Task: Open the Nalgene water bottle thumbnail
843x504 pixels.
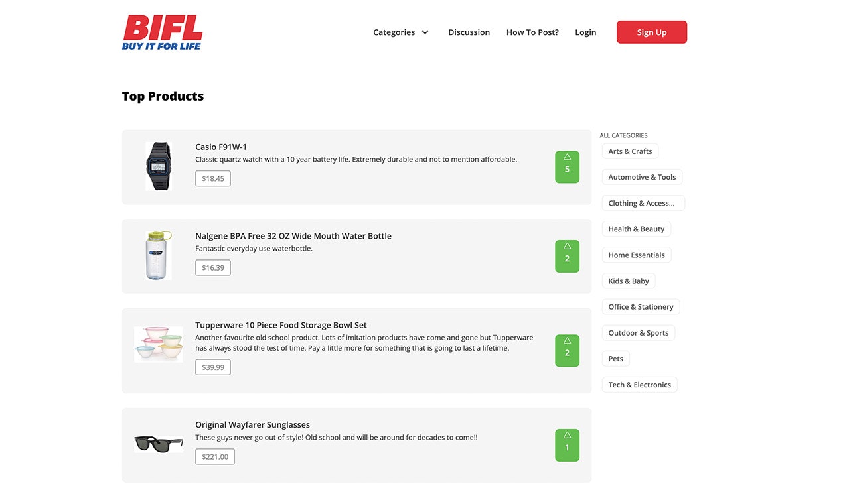Action: (x=159, y=255)
